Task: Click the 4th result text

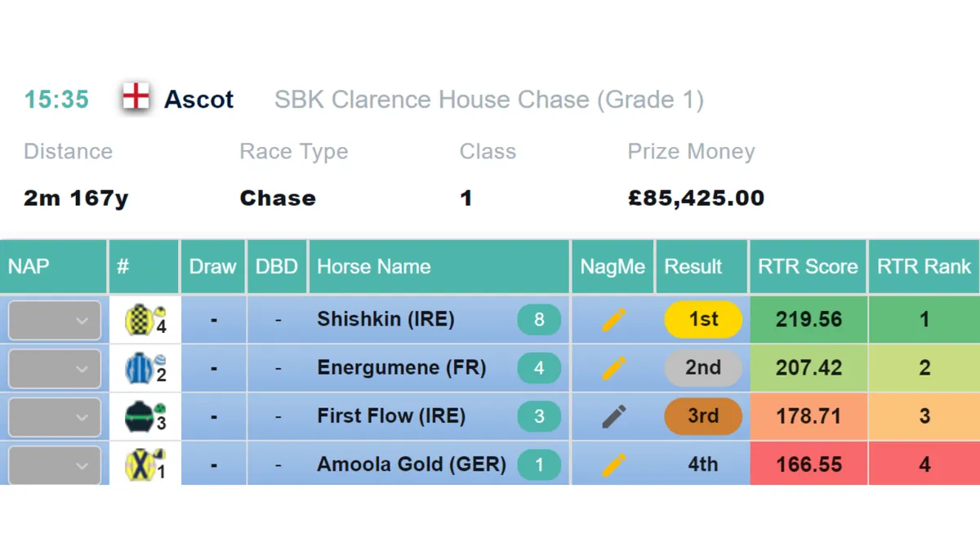Action: pos(703,464)
